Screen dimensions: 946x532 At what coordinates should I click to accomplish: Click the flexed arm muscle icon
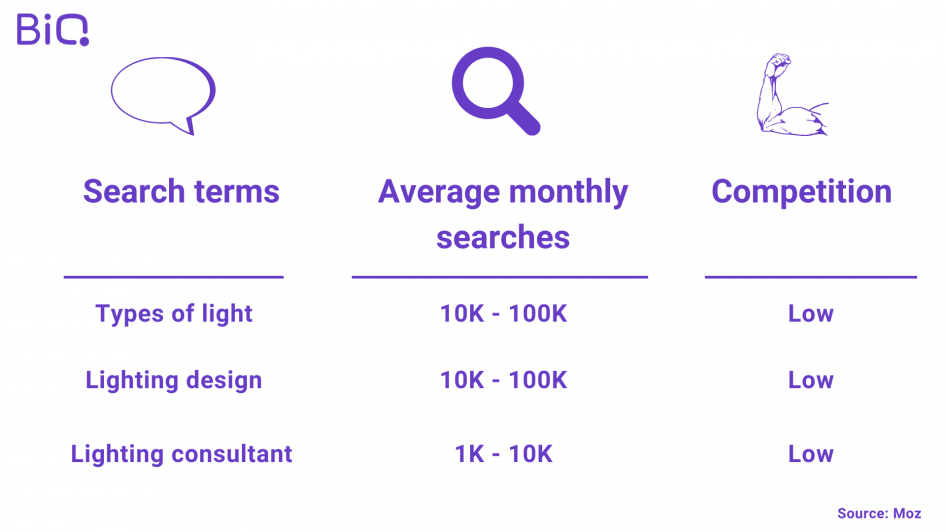tap(793, 94)
